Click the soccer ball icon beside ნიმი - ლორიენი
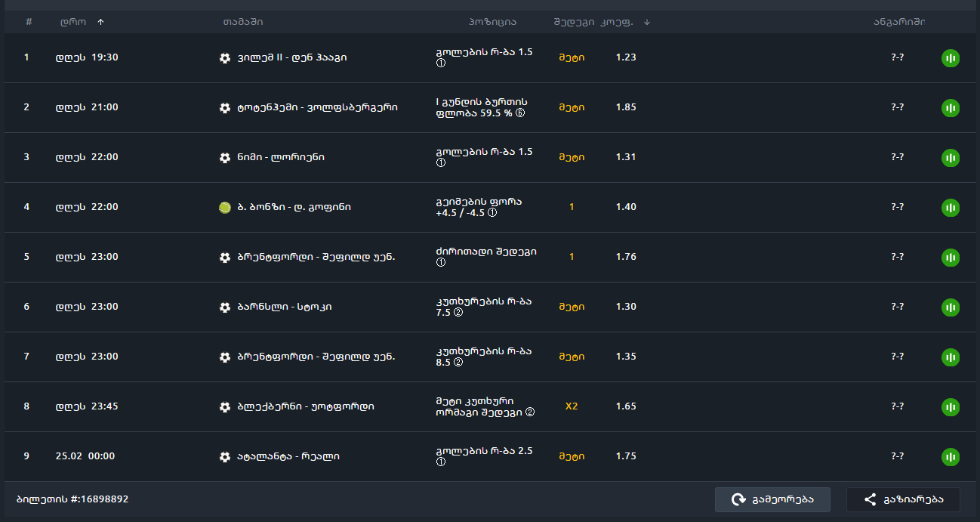 pyautogui.click(x=225, y=157)
